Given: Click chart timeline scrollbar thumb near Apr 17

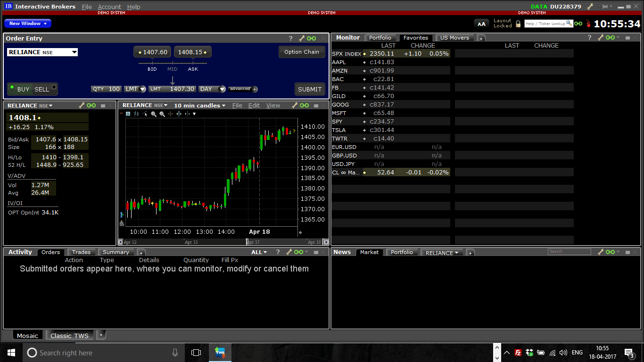Looking at the screenshot, I should tap(247, 242).
